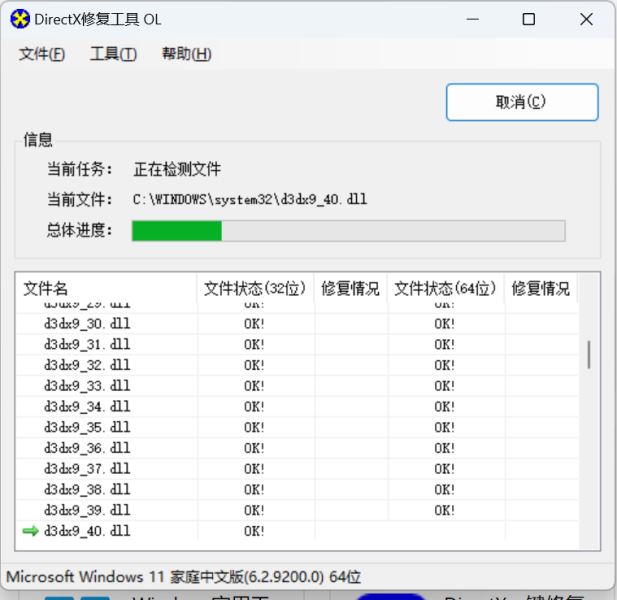
Task: Maximize the DirectX修复工具 window
Action: point(528,19)
